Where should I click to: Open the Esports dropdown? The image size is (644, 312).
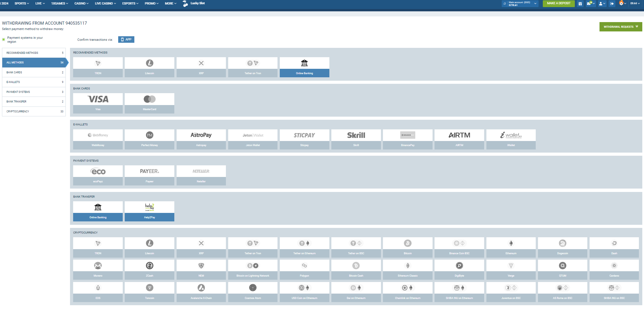(130, 3)
